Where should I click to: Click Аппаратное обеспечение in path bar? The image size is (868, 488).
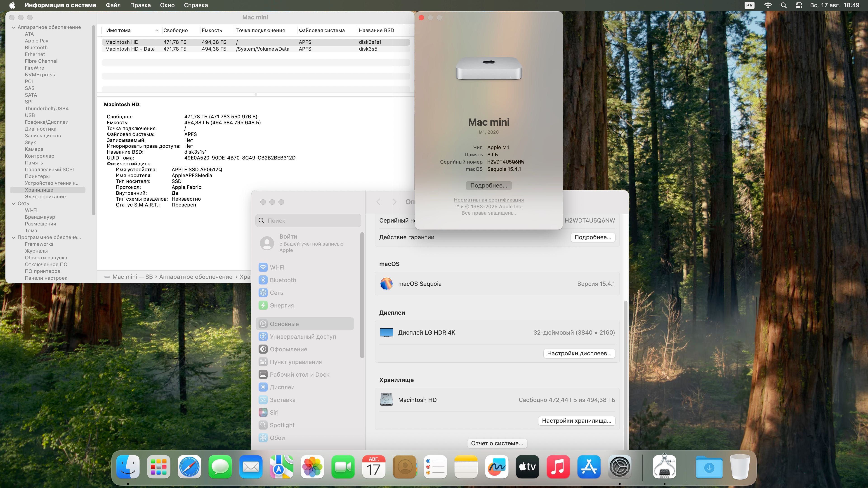[x=196, y=277]
